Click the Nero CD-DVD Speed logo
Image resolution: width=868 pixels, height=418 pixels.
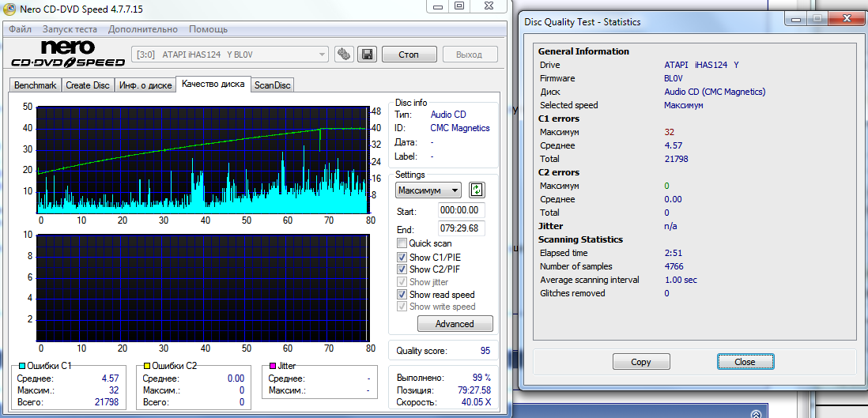[x=67, y=55]
